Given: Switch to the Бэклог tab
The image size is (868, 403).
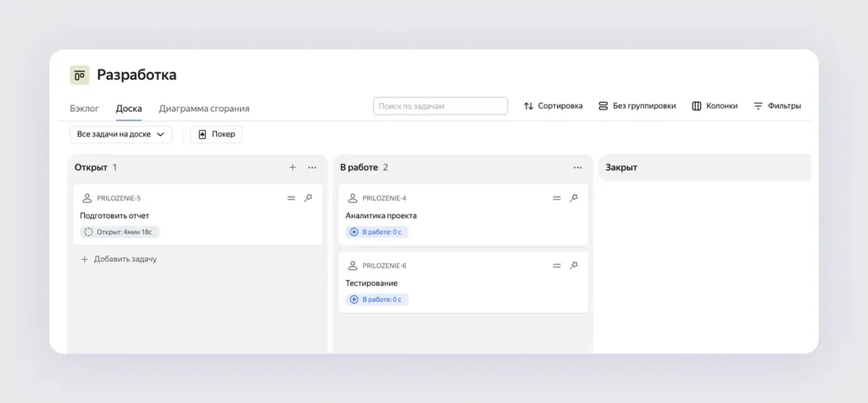Looking at the screenshot, I should click(x=84, y=108).
